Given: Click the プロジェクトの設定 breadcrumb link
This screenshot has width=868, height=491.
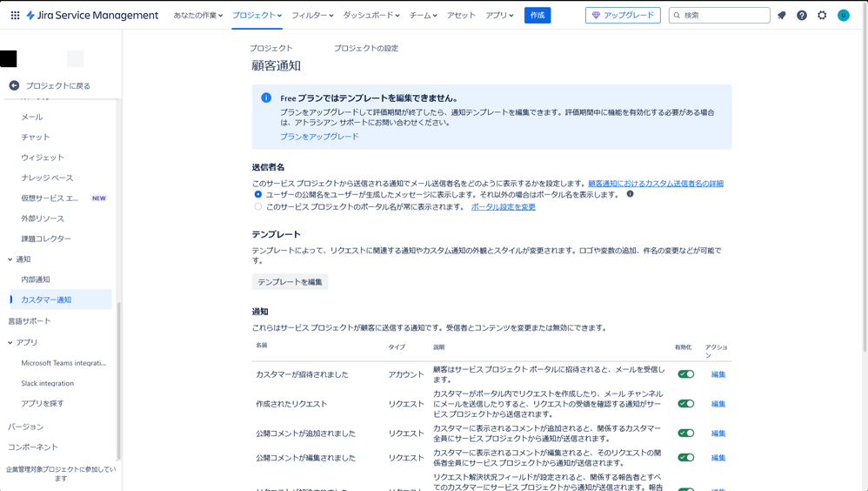Looking at the screenshot, I should click(366, 48).
